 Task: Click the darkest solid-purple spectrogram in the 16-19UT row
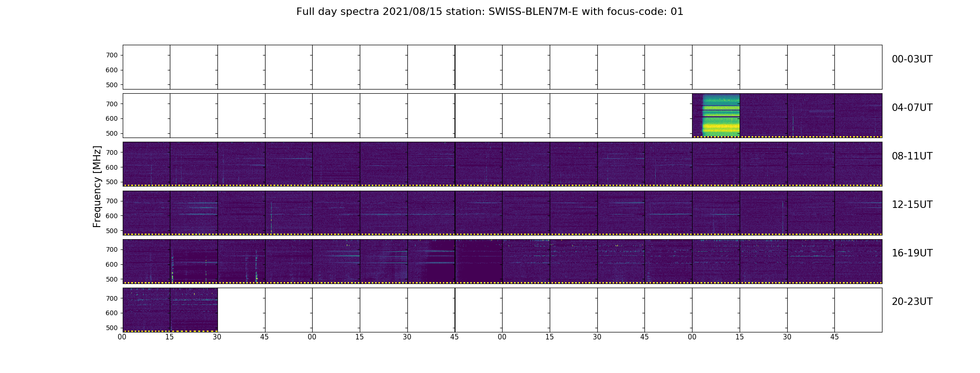(479, 261)
